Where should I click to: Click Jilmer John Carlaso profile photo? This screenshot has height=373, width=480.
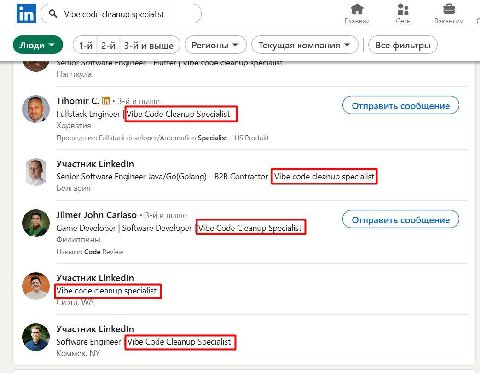(36, 223)
